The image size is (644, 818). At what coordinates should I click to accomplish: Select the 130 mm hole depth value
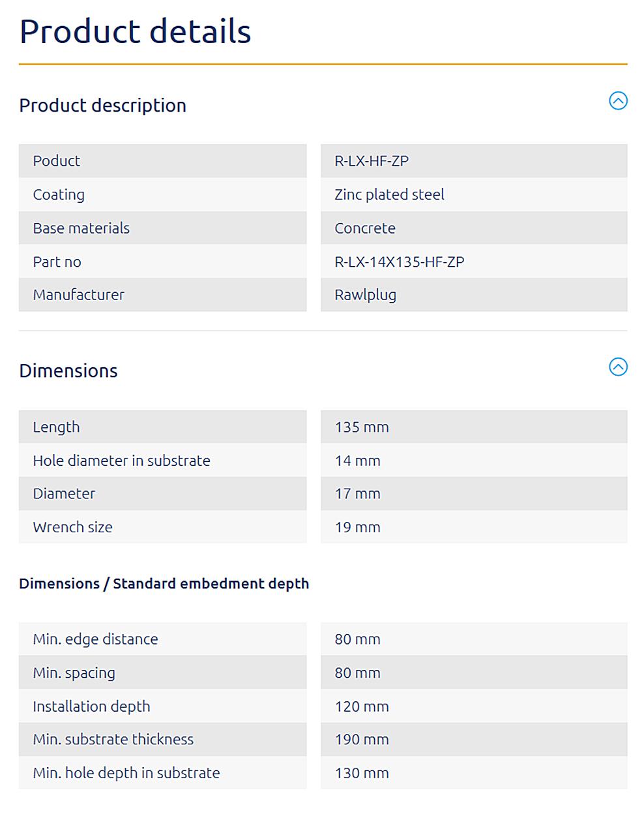tap(362, 773)
